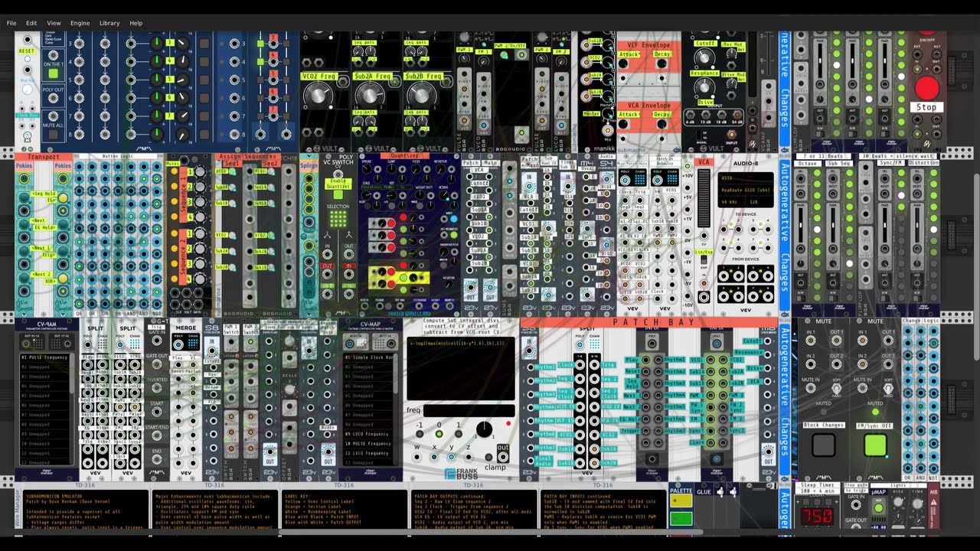Click the VCA level slider
The width and height of the screenshot is (980, 551).
pos(704,197)
